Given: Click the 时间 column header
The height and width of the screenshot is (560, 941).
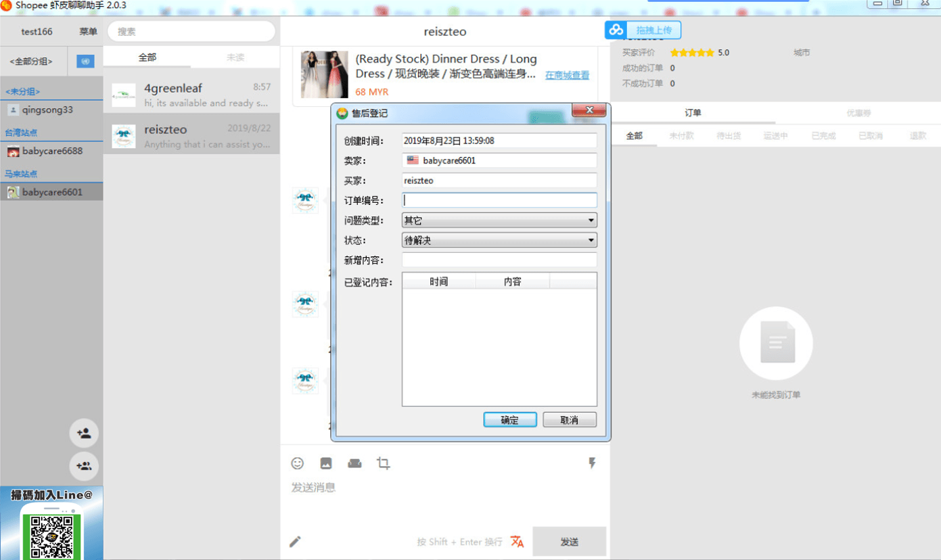Looking at the screenshot, I should (x=439, y=281).
